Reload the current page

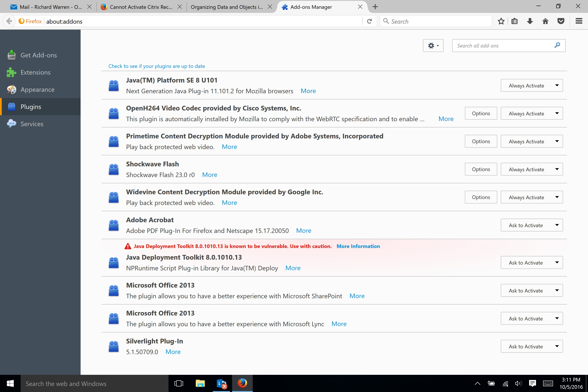click(369, 21)
